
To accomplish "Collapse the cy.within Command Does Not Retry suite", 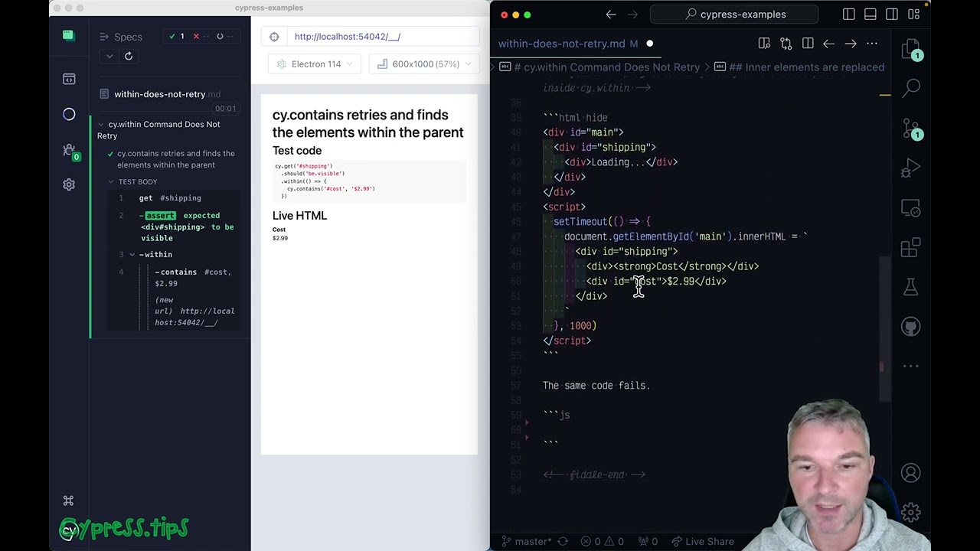I will pos(101,124).
